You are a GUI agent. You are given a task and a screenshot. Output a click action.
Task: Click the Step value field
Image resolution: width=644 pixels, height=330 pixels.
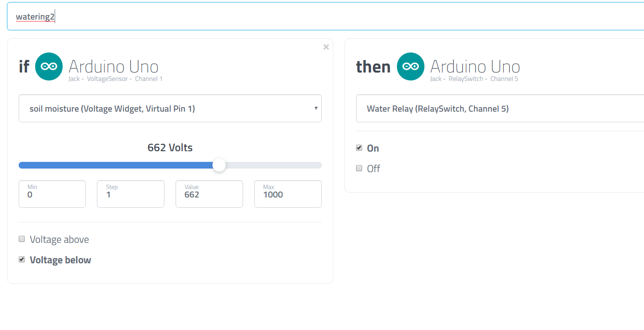click(131, 194)
